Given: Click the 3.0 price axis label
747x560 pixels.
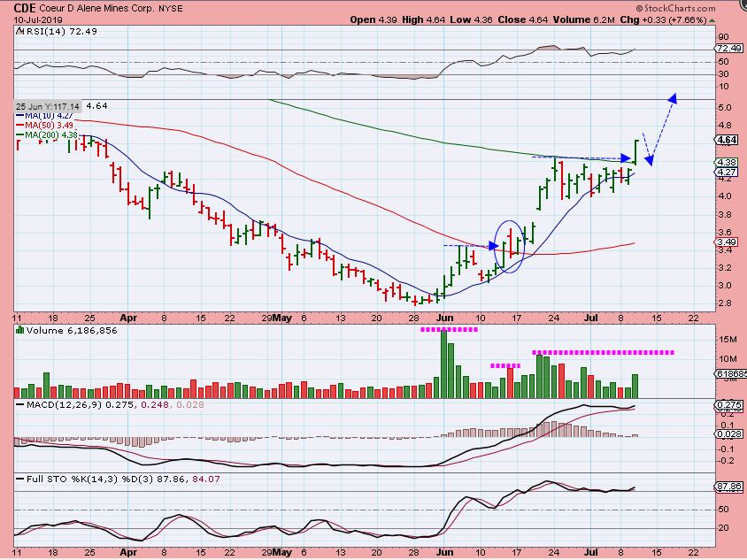Looking at the screenshot, I should click(725, 285).
